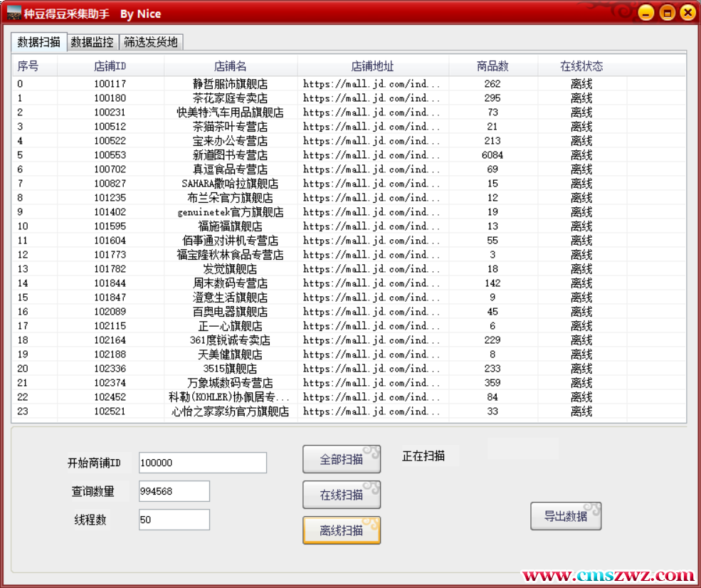Screen dimensions: 701x588
Task: Click the 开始商铺ID input field
Action: pos(202,463)
